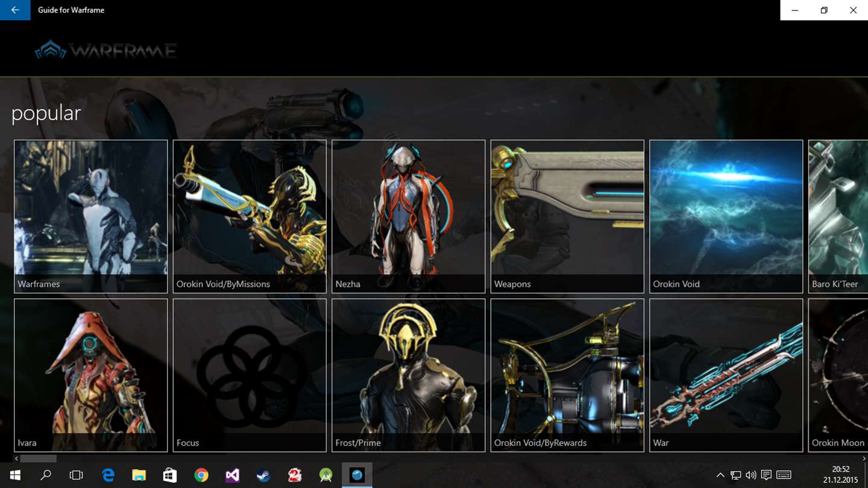
Task: Open the Weapons tile
Action: tap(567, 216)
